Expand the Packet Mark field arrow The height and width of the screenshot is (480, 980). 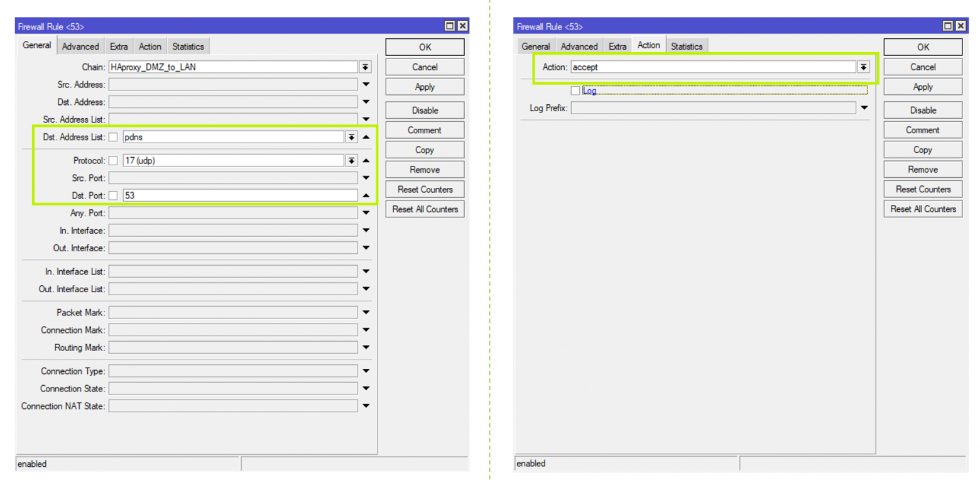click(x=366, y=312)
